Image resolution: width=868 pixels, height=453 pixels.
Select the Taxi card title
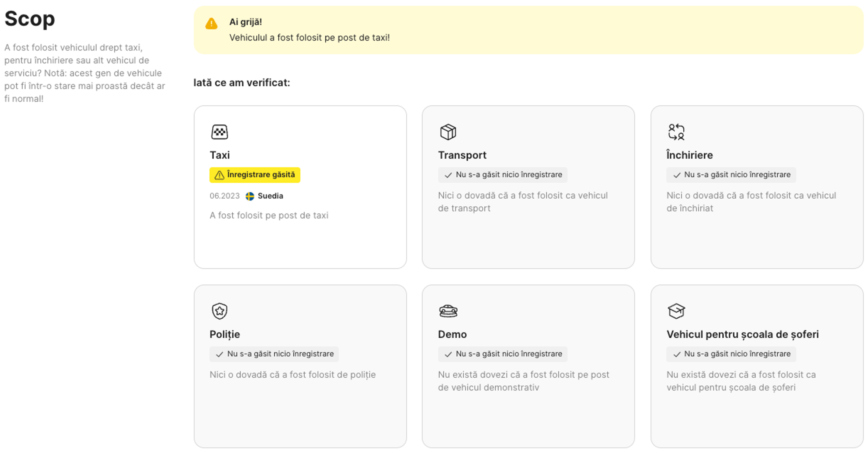pyautogui.click(x=220, y=155)
